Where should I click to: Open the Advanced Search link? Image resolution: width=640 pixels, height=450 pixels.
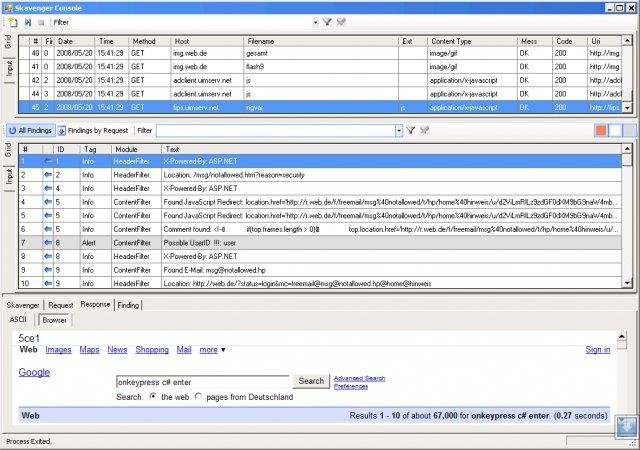[359, 378]
